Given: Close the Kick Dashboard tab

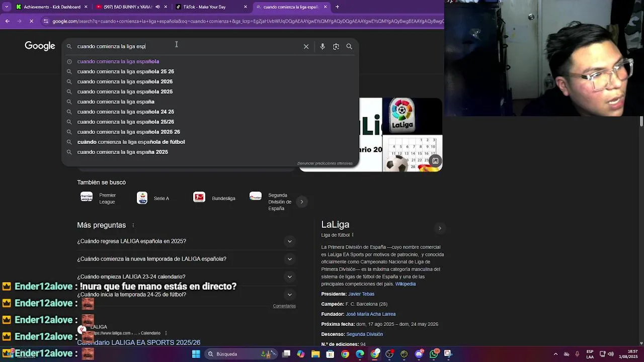Looking at the screenshot, I should pyautogui.click(x=86, y=7).
